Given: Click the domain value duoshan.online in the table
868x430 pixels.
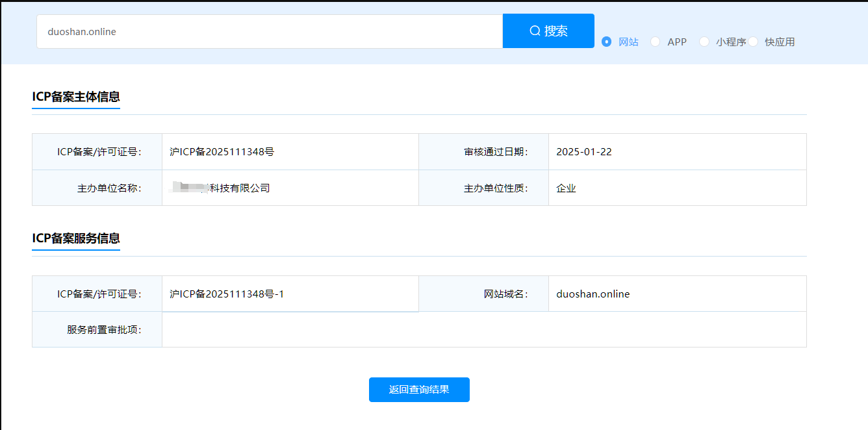Looking at the screenshot, I should pyautogui.click(x=593, y=294).
